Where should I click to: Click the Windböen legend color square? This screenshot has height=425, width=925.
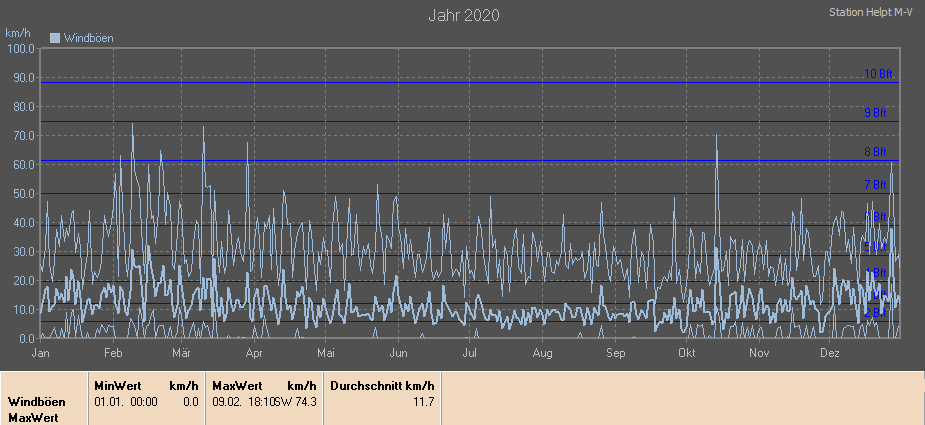coord(55,39)
